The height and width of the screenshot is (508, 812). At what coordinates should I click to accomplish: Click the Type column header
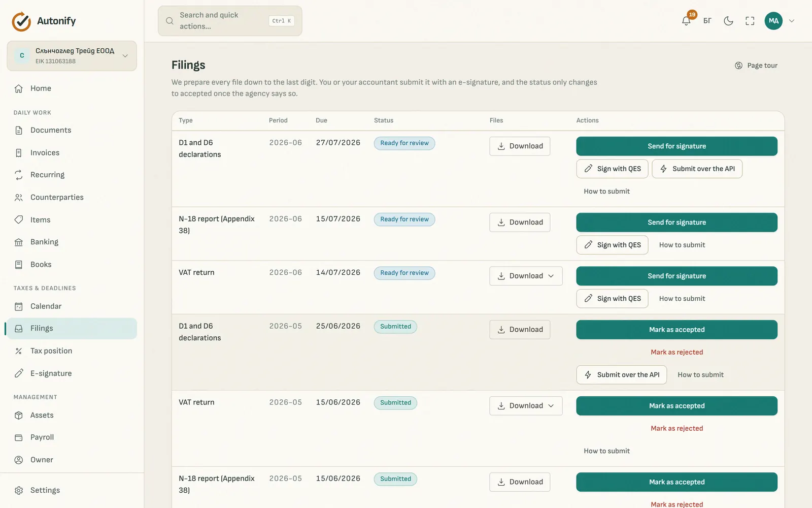[186, 120]
